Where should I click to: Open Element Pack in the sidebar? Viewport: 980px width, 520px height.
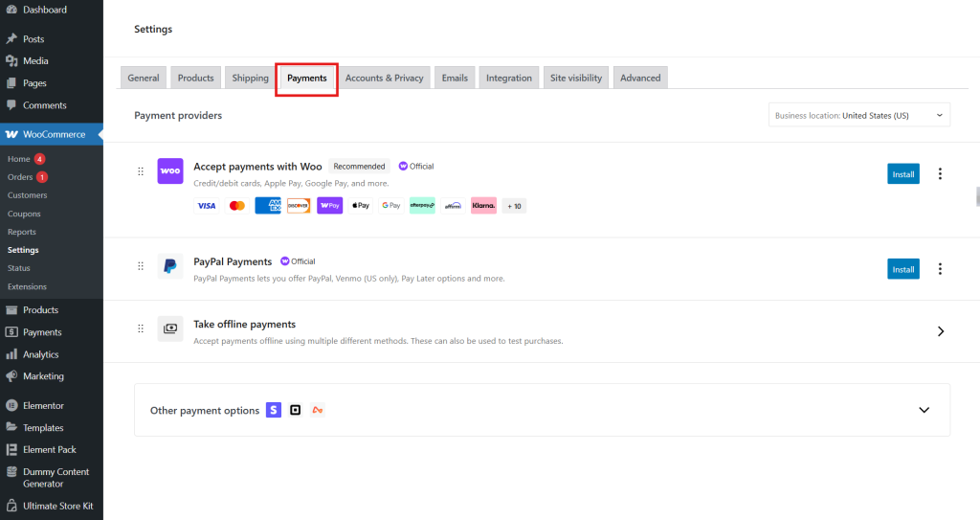pos(52,449)
